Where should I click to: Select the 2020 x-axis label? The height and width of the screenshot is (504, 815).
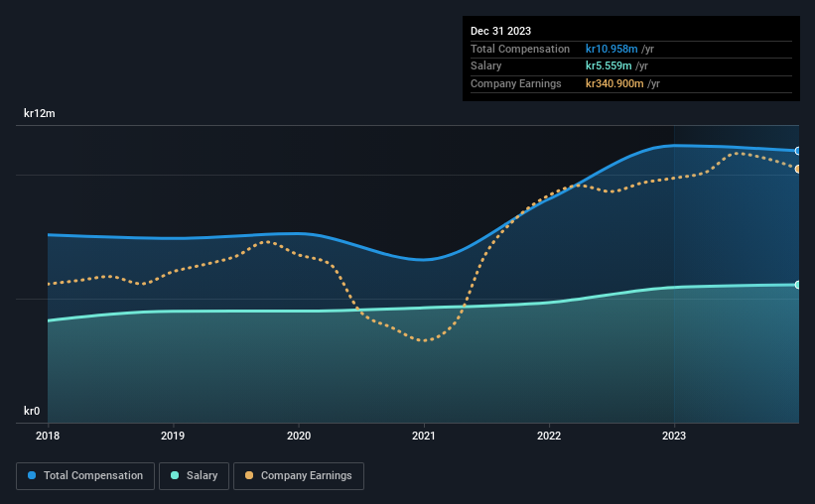[x=299, y=436]
